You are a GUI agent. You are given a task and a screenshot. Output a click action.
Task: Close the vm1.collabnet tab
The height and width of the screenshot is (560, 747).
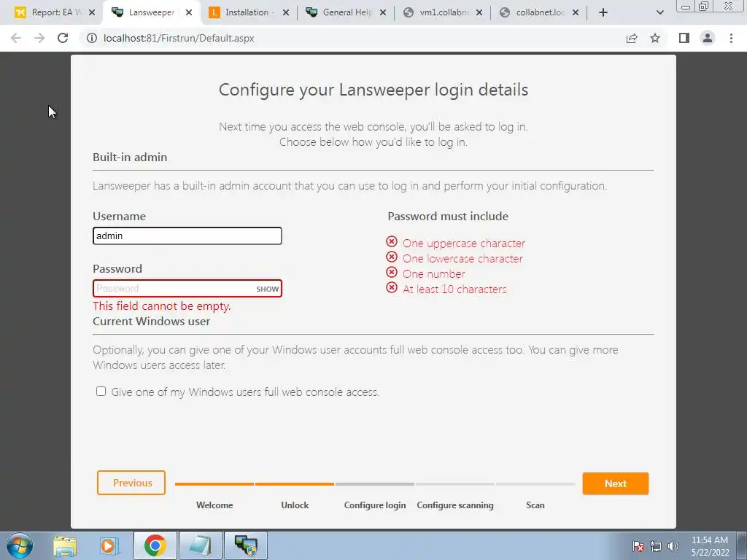[479, 12]
